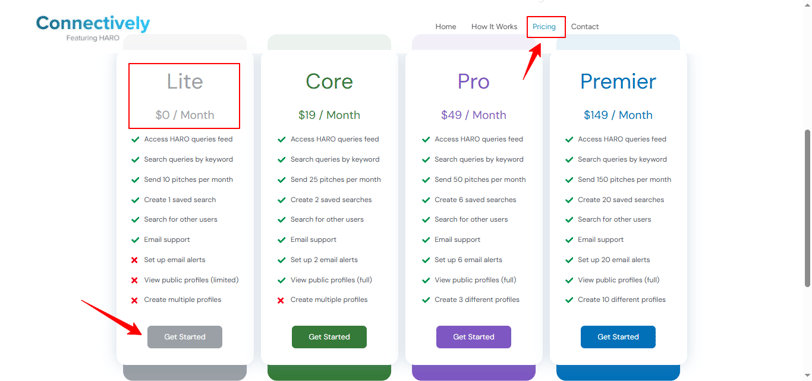
Task: Click red X next to Core Create multiple profiles
Action: (281, 300)
